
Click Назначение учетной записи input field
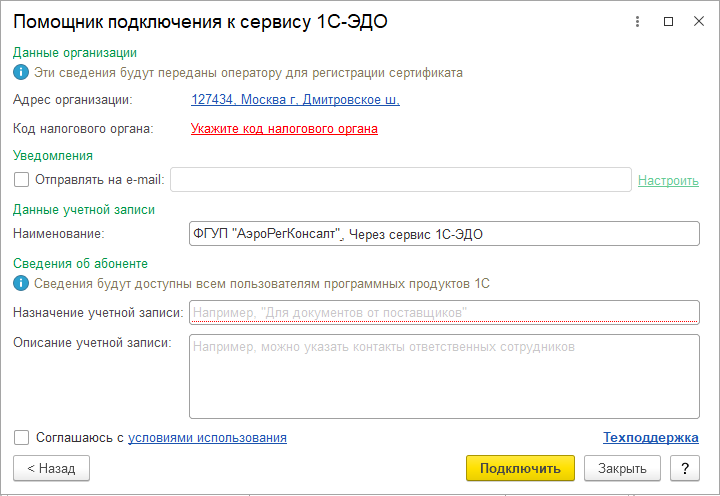[x=444, y=312]
